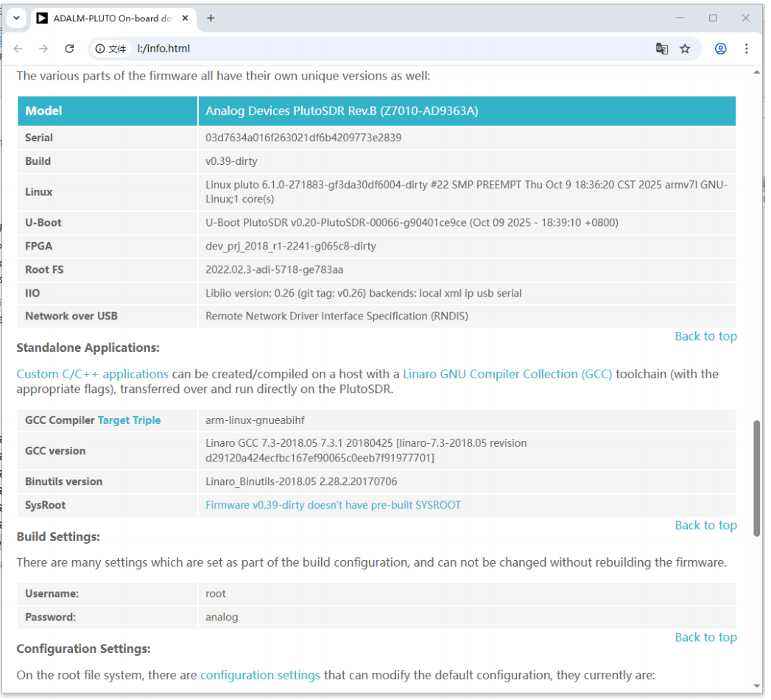Reload the info.html page

click(69, 49)
